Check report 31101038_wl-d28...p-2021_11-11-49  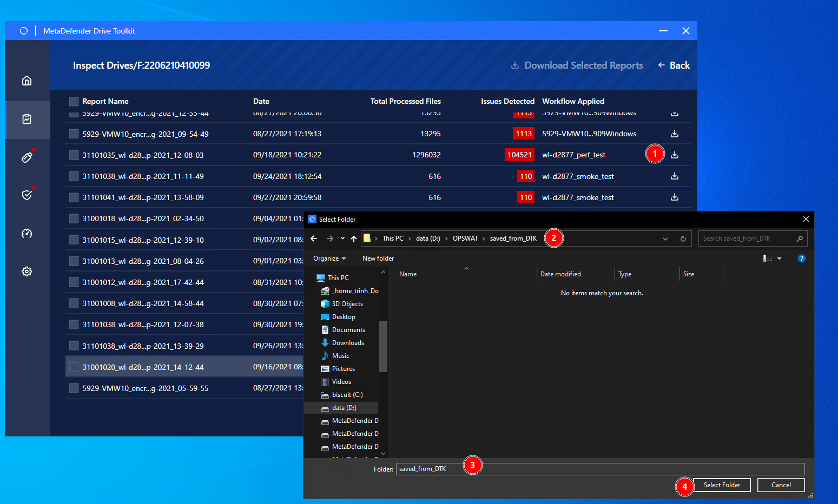point(74,176)
